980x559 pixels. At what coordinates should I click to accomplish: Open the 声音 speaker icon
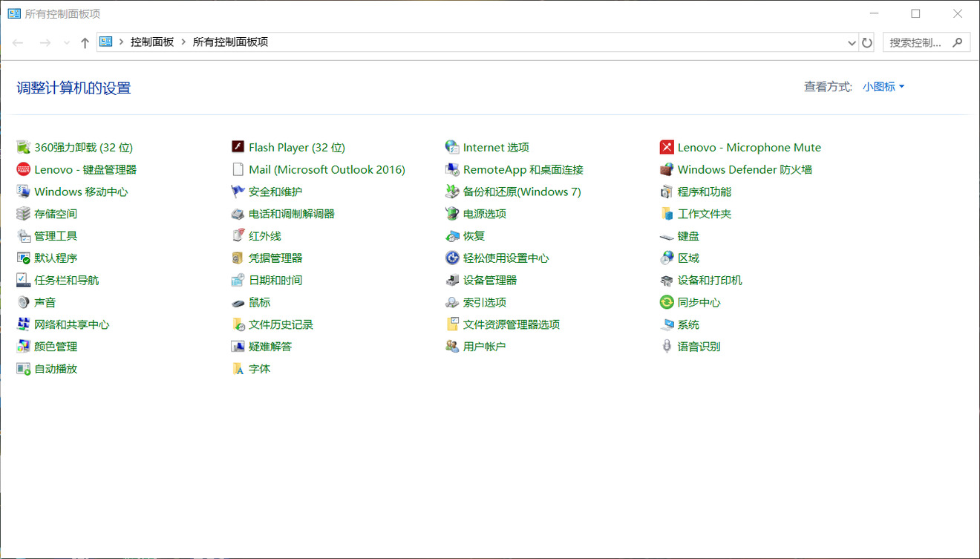pos(24,302)
